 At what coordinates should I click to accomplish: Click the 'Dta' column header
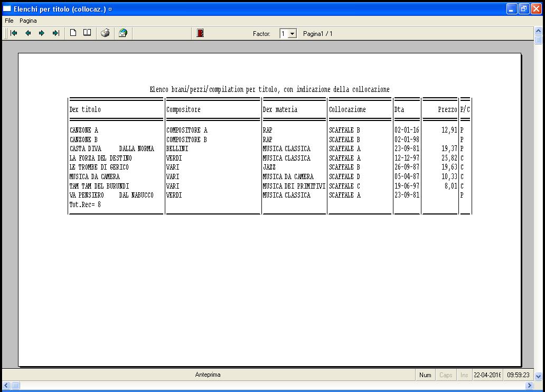pos(399,109)
